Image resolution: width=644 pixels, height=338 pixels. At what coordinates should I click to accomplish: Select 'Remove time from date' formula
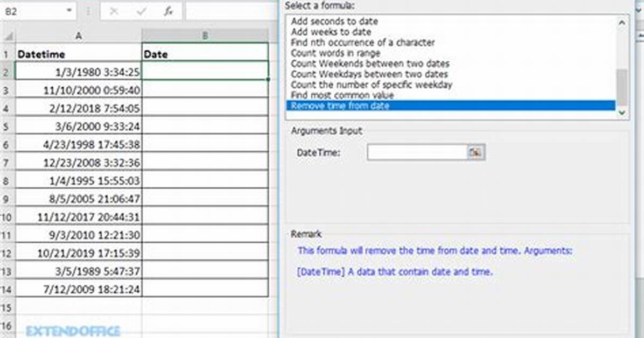click(x=451, y=105)
